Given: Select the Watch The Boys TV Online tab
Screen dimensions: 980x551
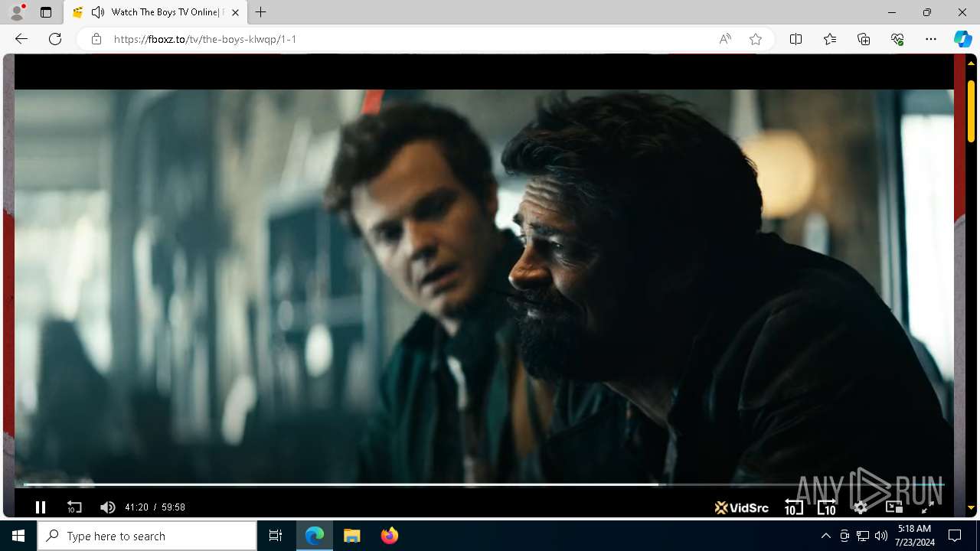Looking at the screenshot, I should pos(156,12).
